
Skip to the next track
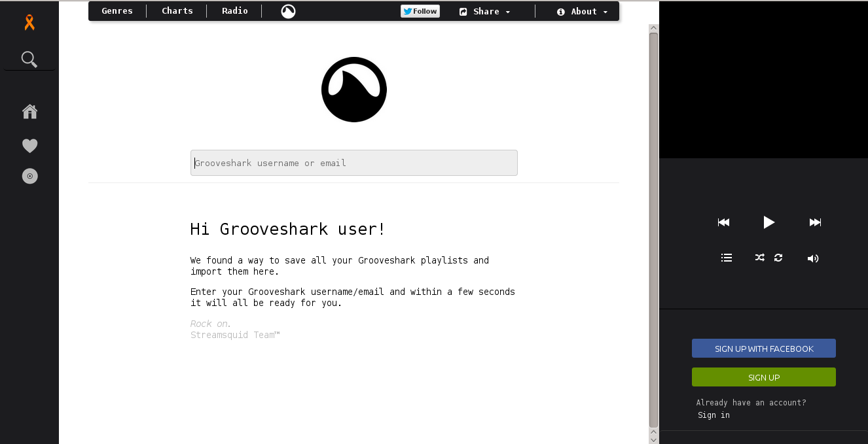pos(815,222)
